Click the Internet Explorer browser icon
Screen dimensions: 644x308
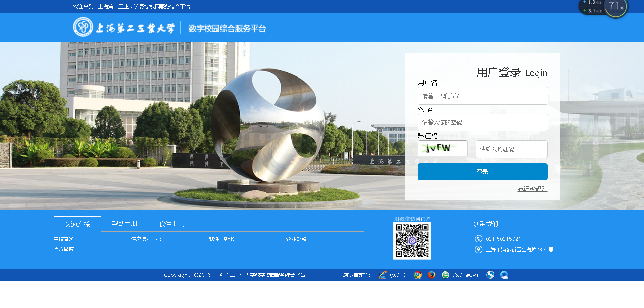pyautogui.click(x=383, y=275)
